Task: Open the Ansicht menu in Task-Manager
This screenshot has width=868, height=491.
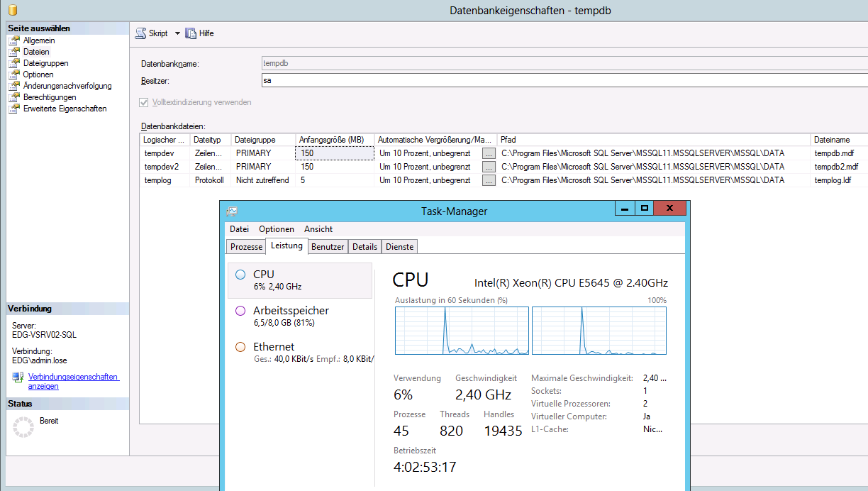Action: coord(318,229)
